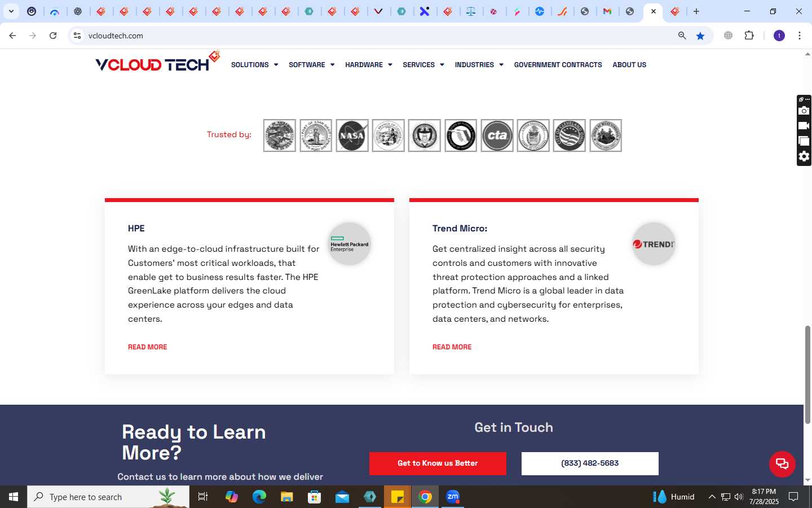Click the Trend Micro round logo
Image resolution: width=812 pixels, height=508 pixels.
click(654, 244)
